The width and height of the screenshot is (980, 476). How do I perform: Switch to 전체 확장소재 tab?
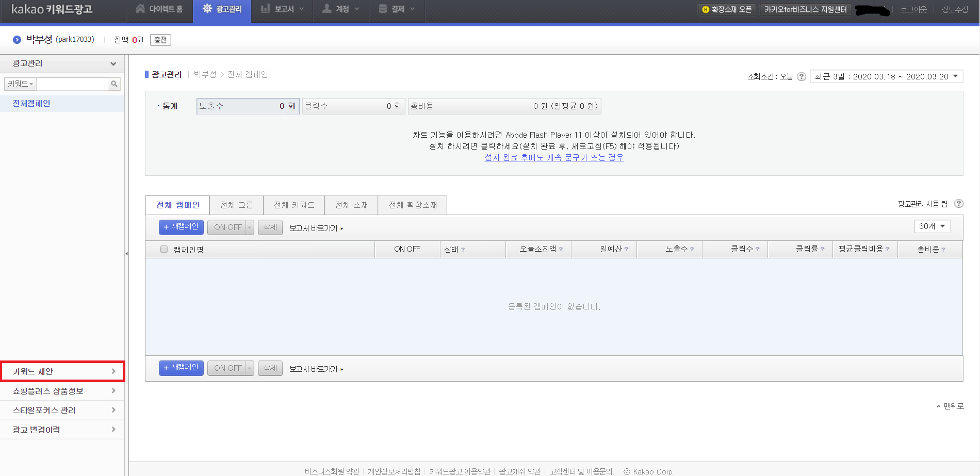413,205
